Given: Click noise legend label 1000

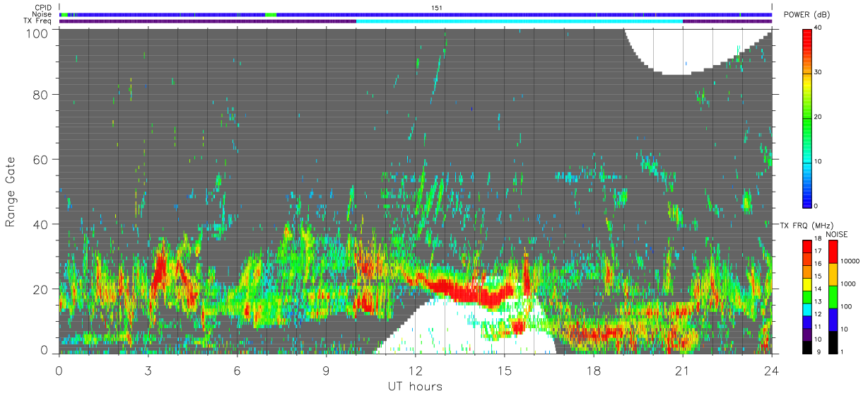Looking at the screenshot, I should tap(849, 283).
